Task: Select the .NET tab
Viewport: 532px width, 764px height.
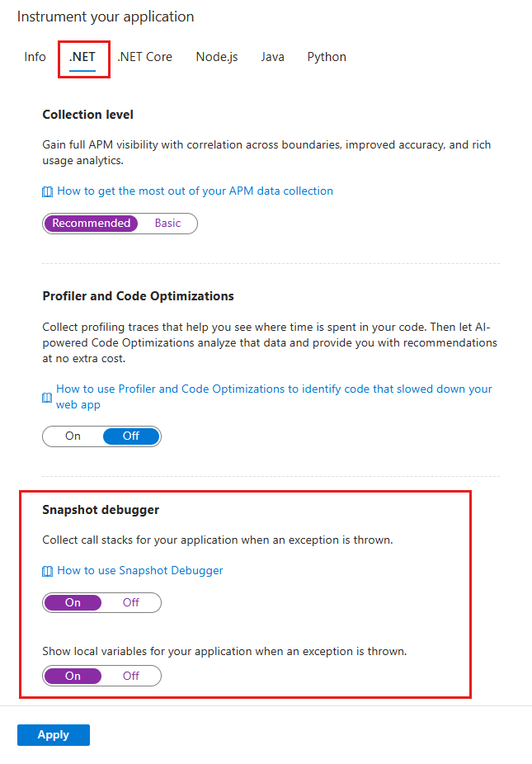Action: point(82,57)
